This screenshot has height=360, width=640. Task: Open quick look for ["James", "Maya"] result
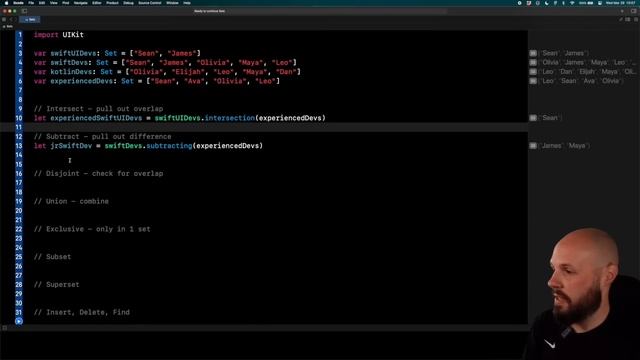pyautogui.click(x=533, y=146)
